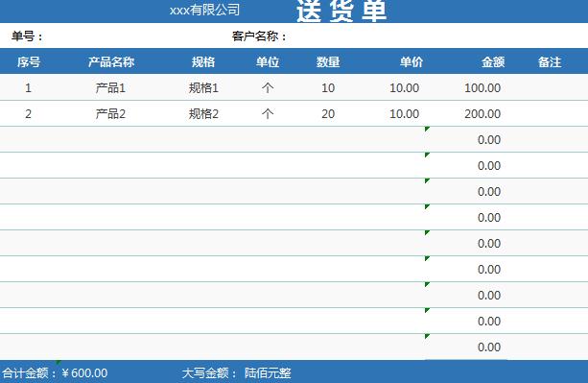This screenshot has height=383, width=588.
Task: Click the amount 100.00 cell
Action: [x=482, y=87]
